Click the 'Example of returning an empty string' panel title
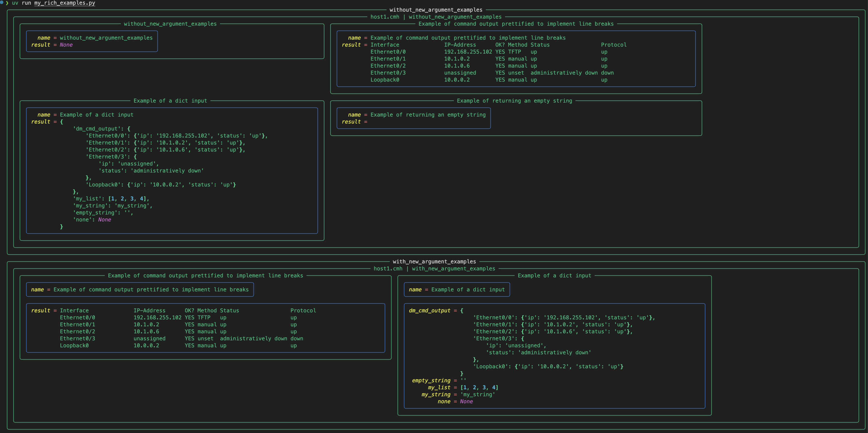This screenshot has height=433, width=868. (x=515, y=101)
